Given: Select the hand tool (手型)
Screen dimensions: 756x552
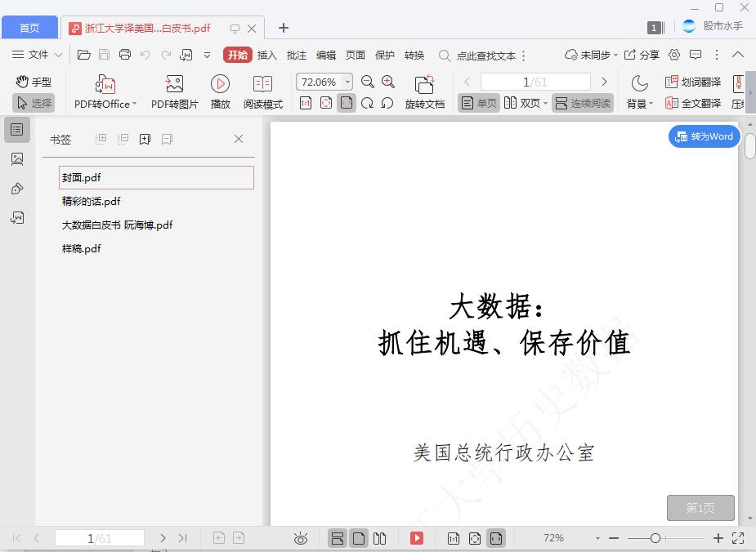Looking at the screenshot, I should (33, 82).
